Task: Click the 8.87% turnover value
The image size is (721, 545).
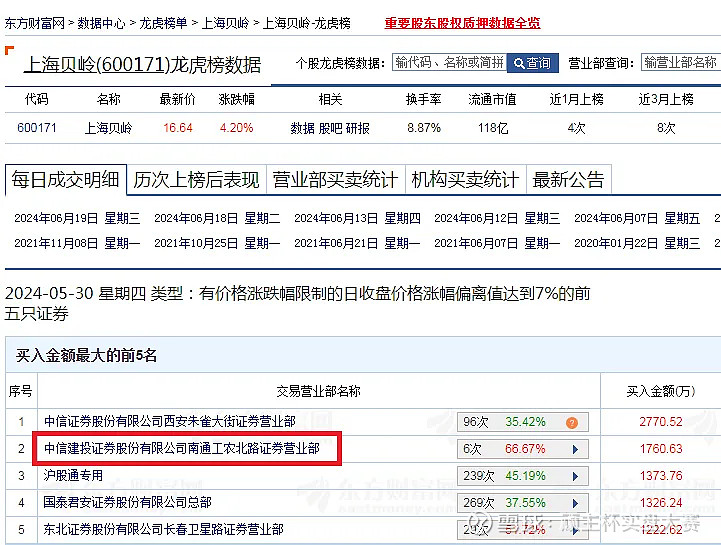Action: (x=423, y=128)
